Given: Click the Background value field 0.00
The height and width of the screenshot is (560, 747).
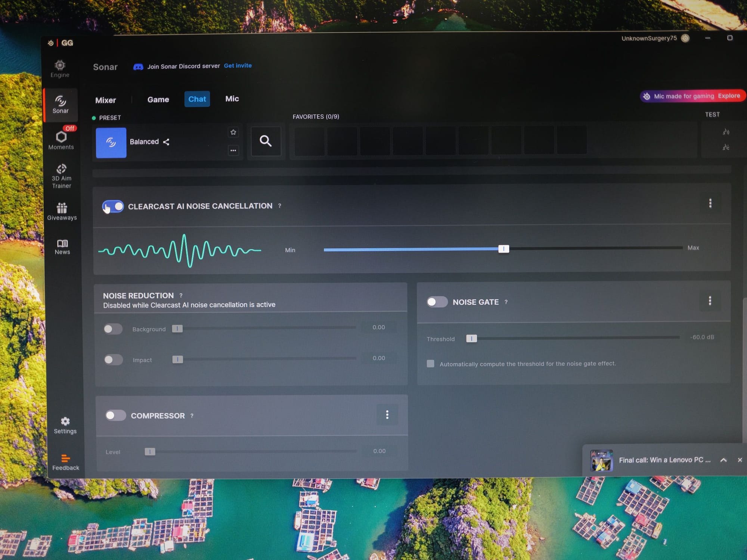Looking at the screenshot, I should coord(379,327).
